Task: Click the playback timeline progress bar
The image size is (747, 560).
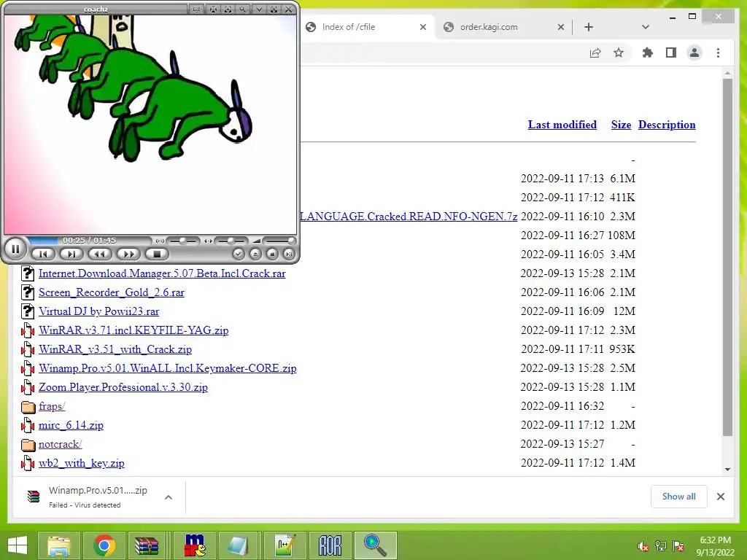Action: pyautogui.click(x=89, y=241)
